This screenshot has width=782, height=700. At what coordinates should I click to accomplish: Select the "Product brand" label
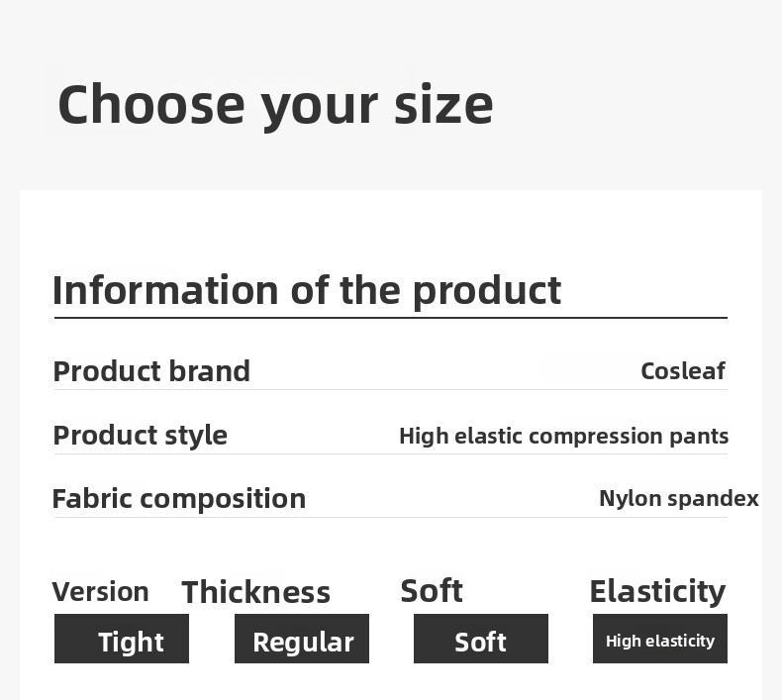click(x=151, y=371)
